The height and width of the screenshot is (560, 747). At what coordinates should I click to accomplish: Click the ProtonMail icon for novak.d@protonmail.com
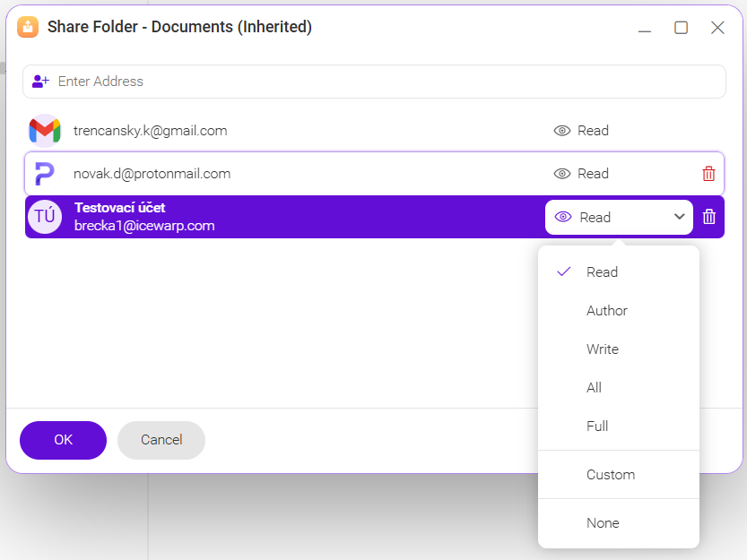(44, 174)
